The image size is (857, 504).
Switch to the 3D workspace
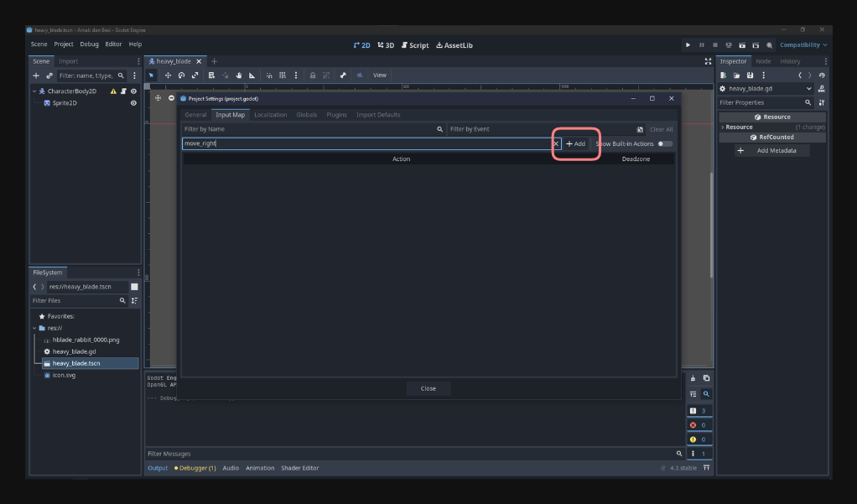(x=386, y=45)
